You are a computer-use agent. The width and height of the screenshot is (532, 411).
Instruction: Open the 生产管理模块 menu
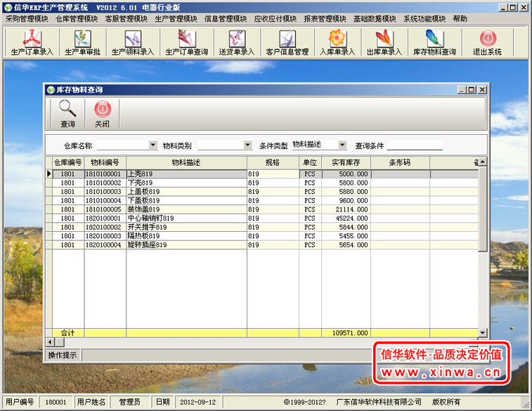point(176,19)
